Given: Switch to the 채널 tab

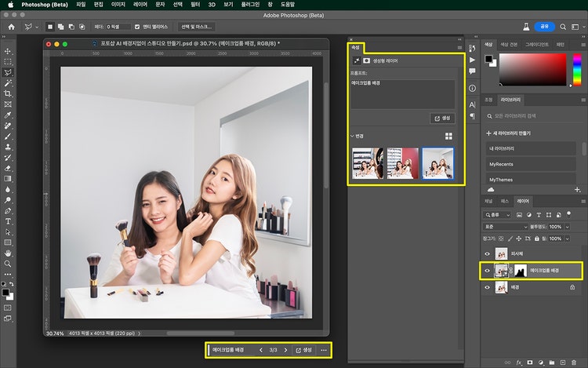Looking at the screenshot, I should pyautogui.click(x=488, y=202).
